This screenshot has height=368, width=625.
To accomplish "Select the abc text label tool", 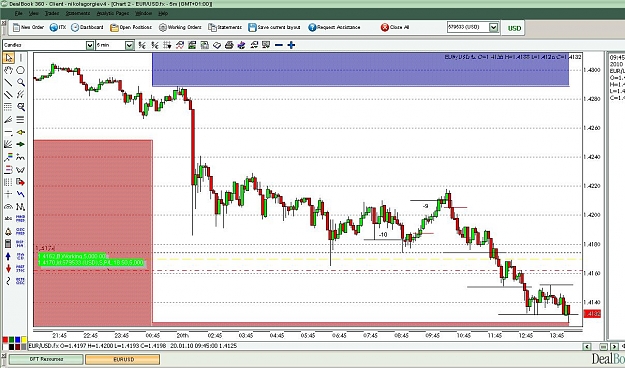I will coord(8,218).
